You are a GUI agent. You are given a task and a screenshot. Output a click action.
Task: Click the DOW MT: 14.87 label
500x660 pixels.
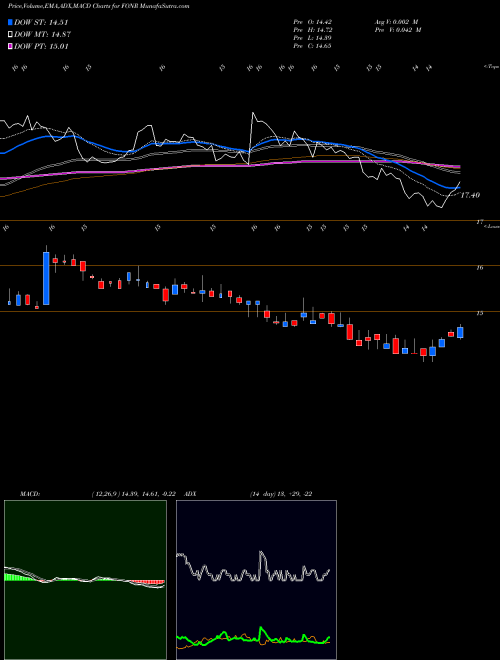pyautogui.click(x=43, y=35)
